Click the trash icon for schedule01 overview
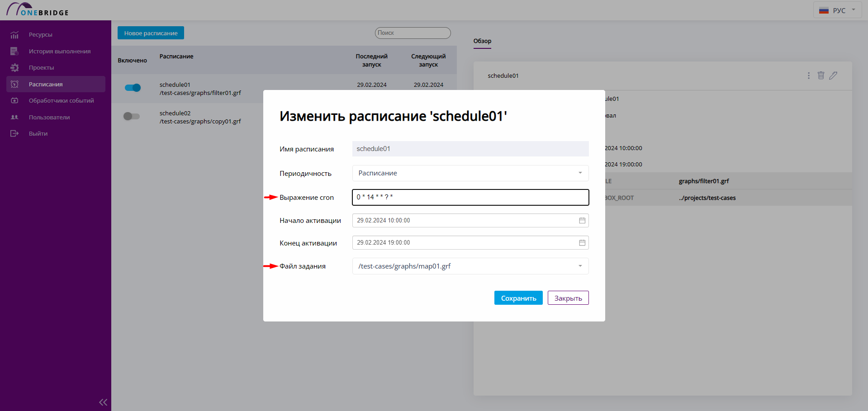This screenshot has width=868, height=411. click(821, 76)
